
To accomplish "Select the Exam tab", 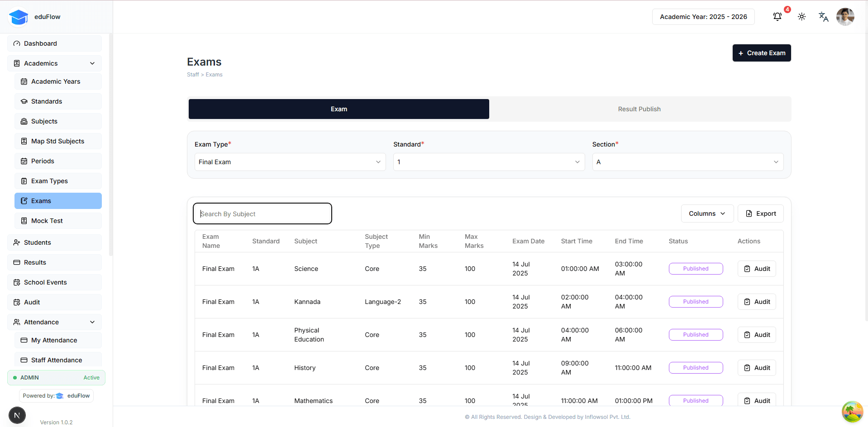I will pyautogui.click(x=339, y=109).
